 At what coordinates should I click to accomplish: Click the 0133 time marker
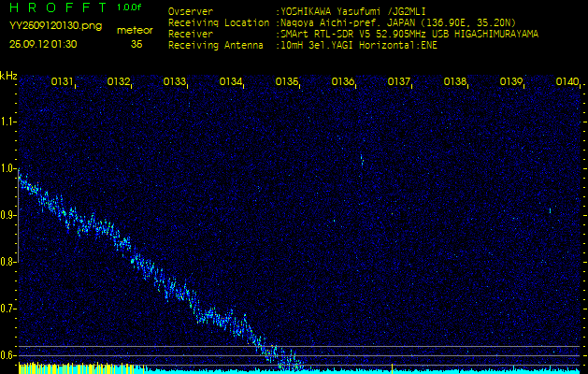(x=175, y=82)
